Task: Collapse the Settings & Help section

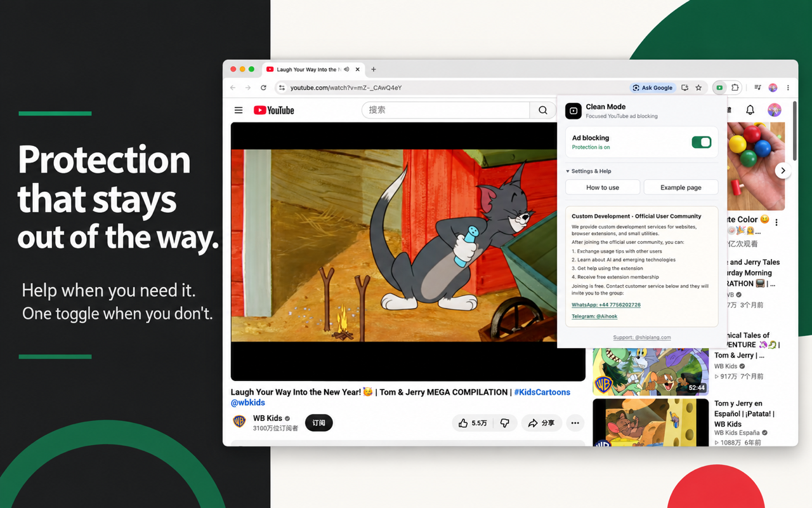Action: click(589, 171)
